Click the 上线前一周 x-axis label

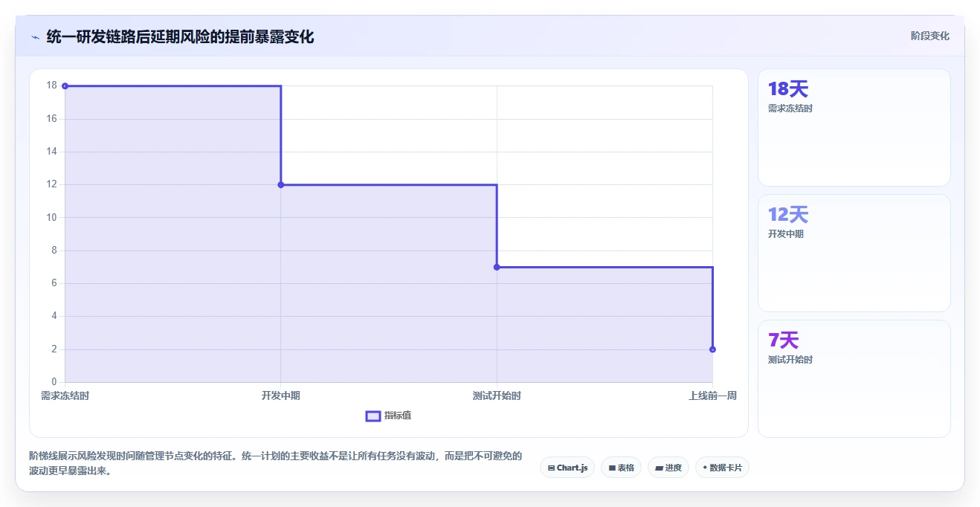(x=712, y=395)
